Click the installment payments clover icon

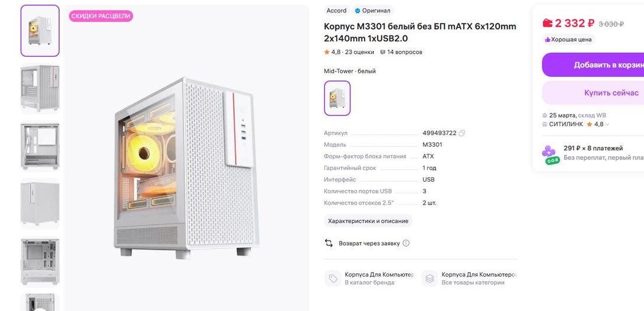click(550, 153)
